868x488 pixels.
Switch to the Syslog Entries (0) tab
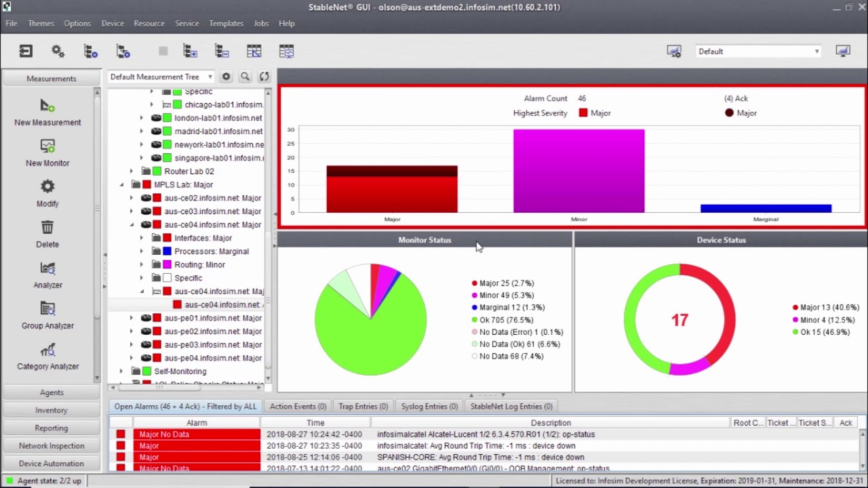[429, 407]
